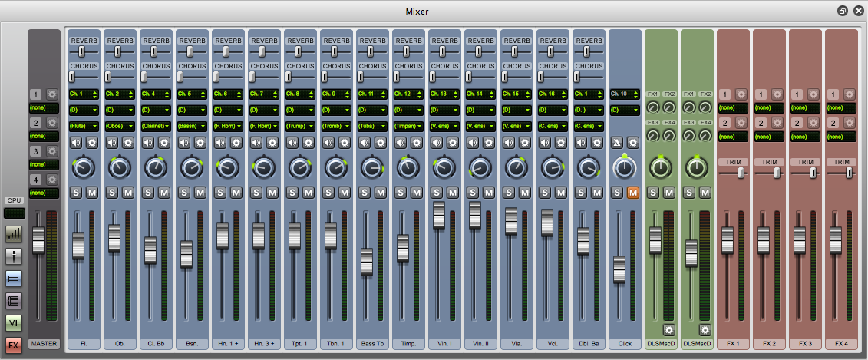Click the red FX button in the left sidebar
This screenshot has height=360, width=868.
pos(14,345)
